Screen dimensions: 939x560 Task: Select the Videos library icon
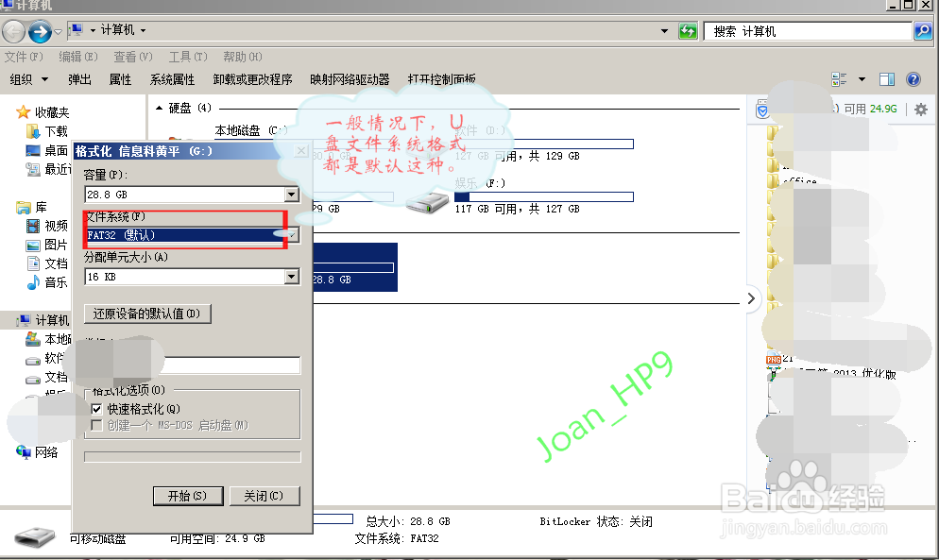33,226
